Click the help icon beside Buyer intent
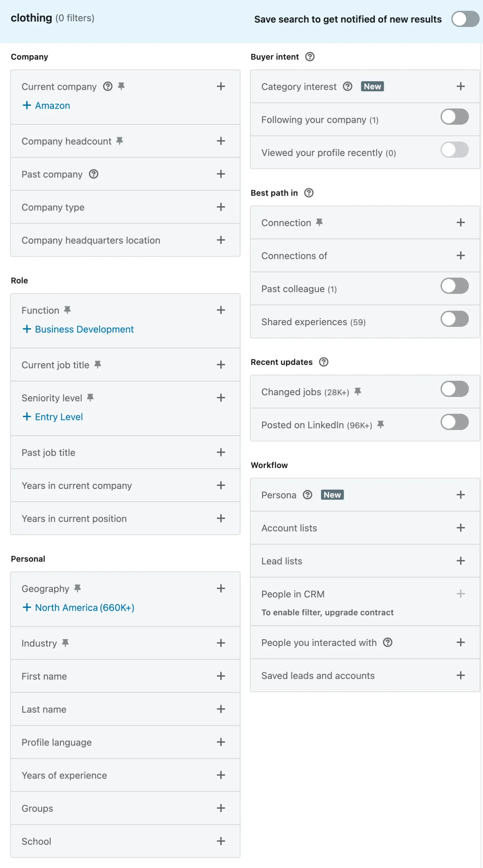 pyautogui.click(x=309, y=57)
